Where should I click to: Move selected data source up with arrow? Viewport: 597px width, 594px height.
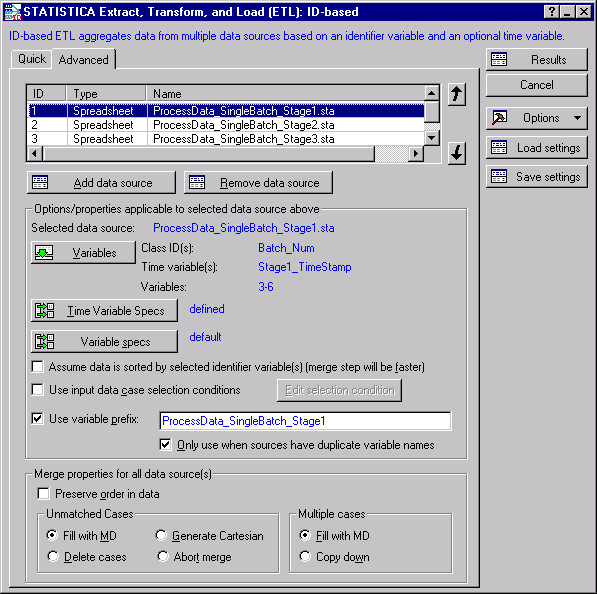[x=457, y=94]
